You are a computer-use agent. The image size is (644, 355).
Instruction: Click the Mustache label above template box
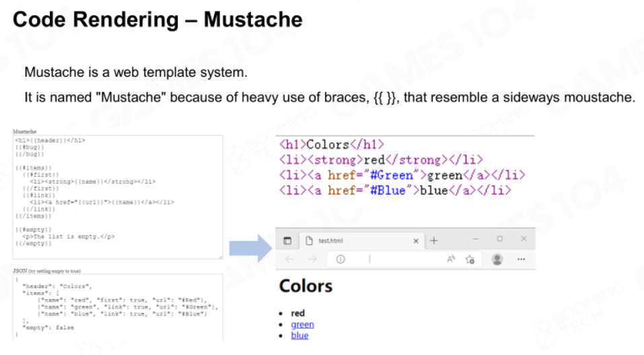click(x=25, y=131)
